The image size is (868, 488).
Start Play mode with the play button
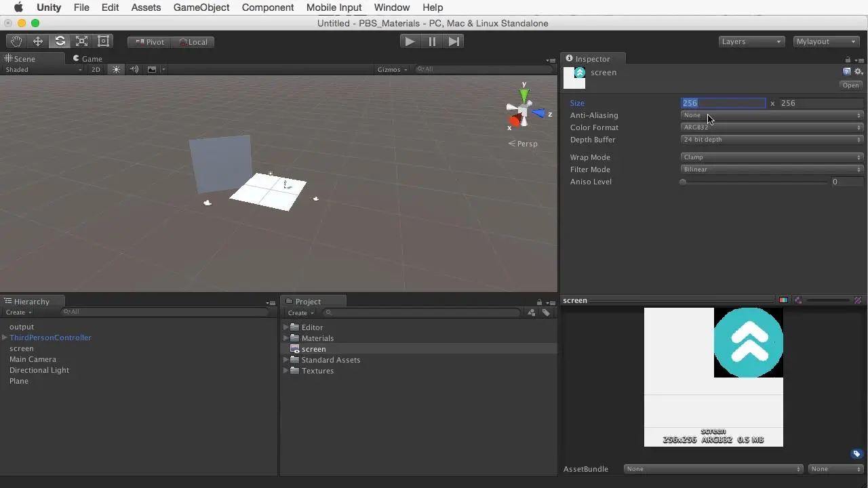point(410,41)
